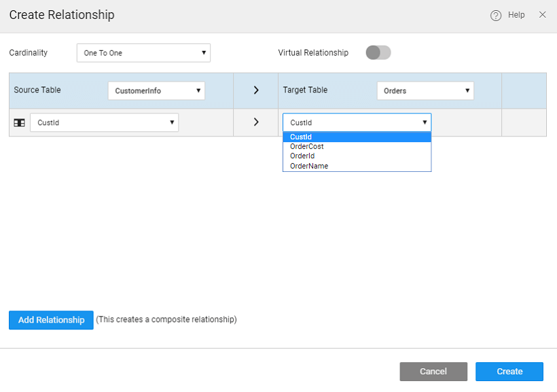Select CustId from the open list

[x=357, y=137]
